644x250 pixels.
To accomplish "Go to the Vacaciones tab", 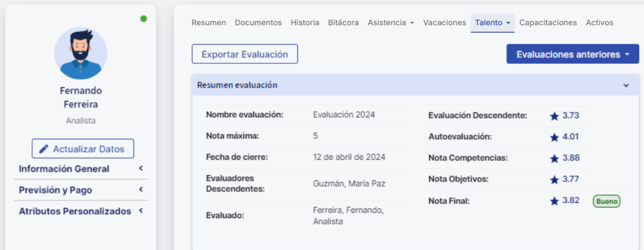I will [x=444, y=22].
